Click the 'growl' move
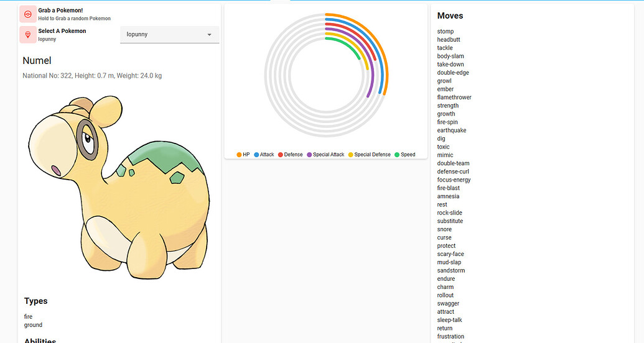The image size is (644, 343). 444,81
